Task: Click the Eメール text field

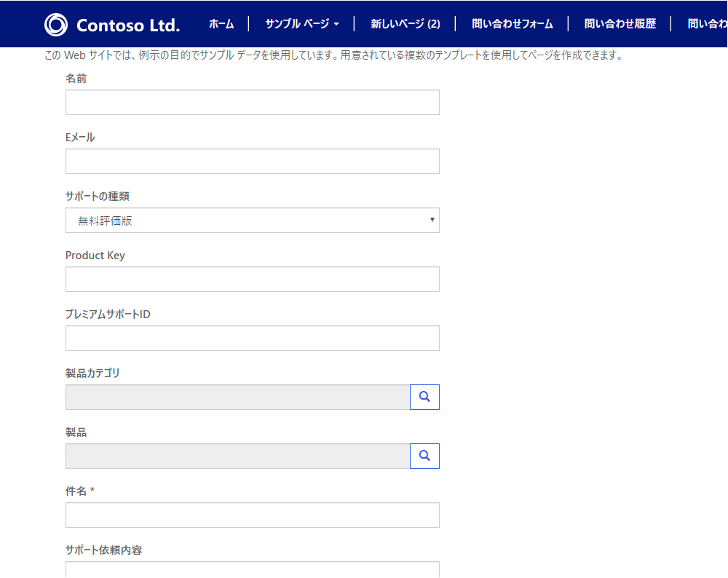Action: (x=253, y=161)
